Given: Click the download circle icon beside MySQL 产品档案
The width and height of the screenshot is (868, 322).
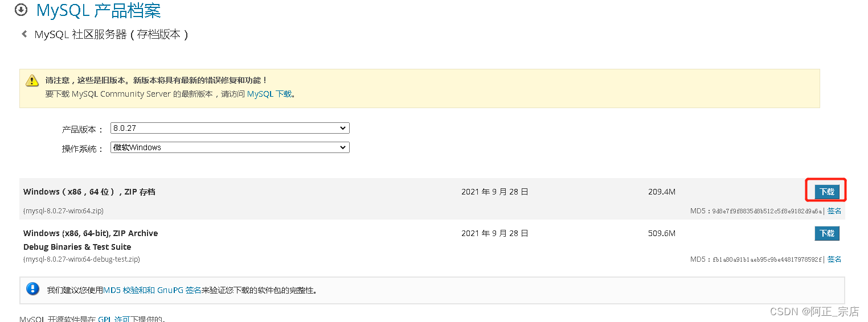Looking at the screenshot, I should pos(21,10).
